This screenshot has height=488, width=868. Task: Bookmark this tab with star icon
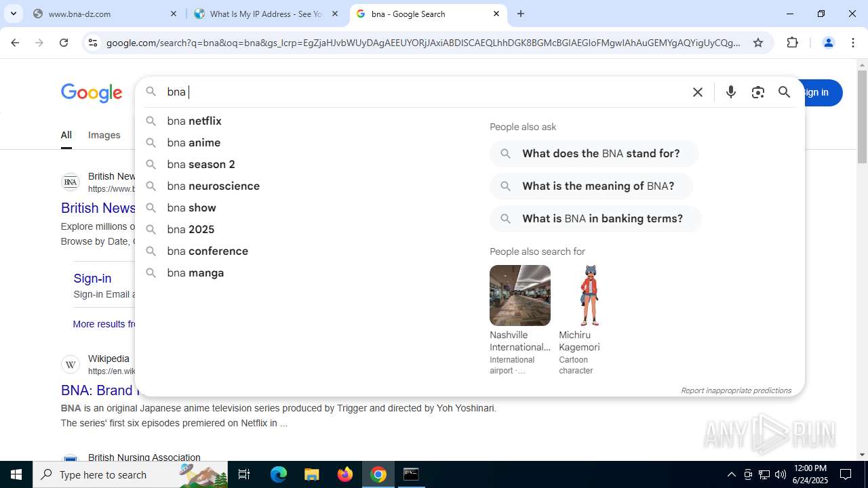click(758, 43)
